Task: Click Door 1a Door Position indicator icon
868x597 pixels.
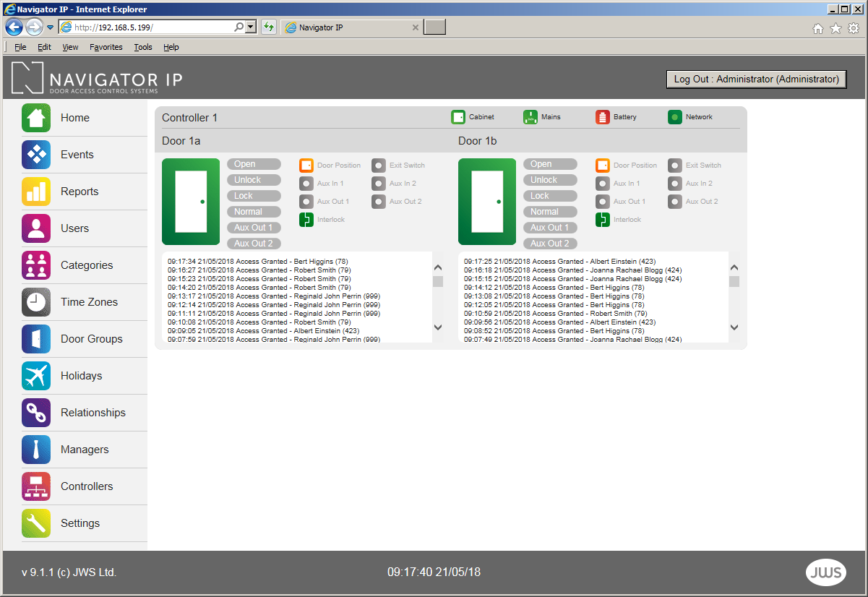Action: (x=306, y=166)
